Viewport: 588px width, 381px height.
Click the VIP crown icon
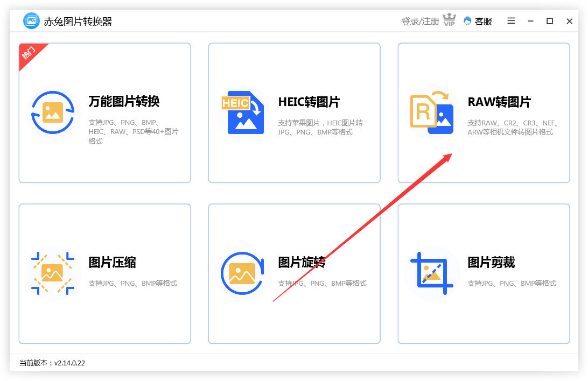[x=449, y=20]
